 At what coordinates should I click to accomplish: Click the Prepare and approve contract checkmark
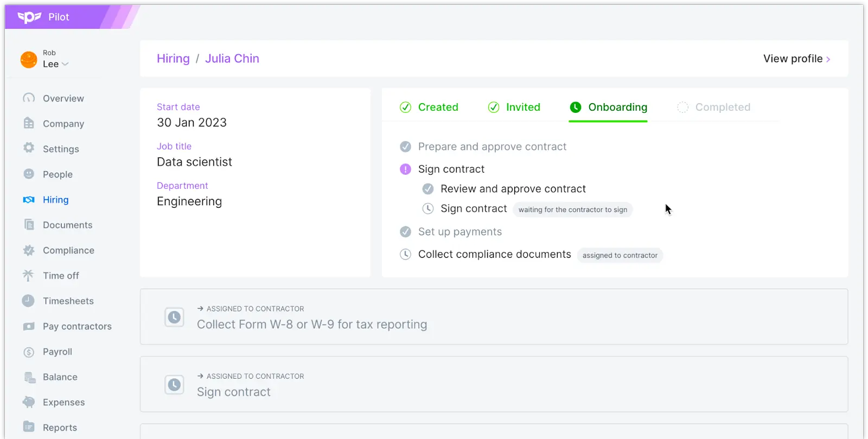(x=405, y=147)
